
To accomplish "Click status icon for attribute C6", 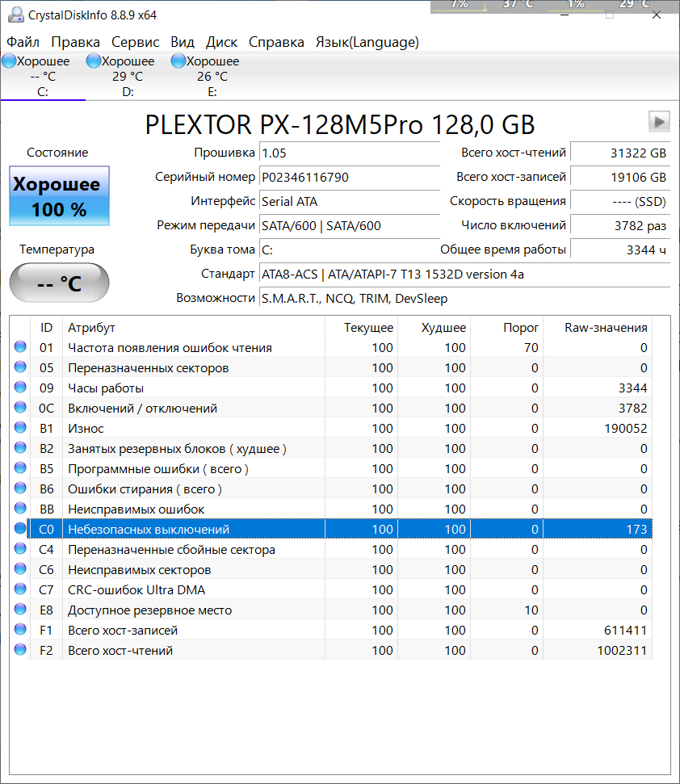I will 20,568.
